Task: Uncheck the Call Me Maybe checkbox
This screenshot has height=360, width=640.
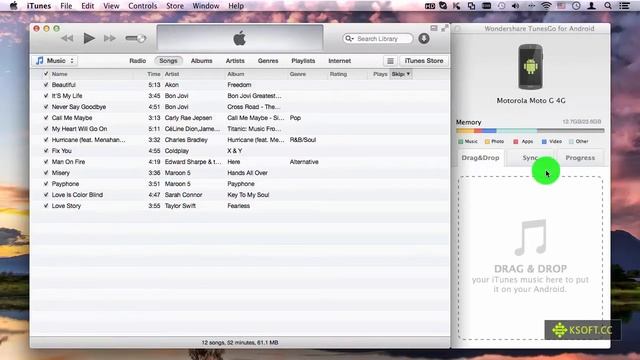Action: point(46,118)
